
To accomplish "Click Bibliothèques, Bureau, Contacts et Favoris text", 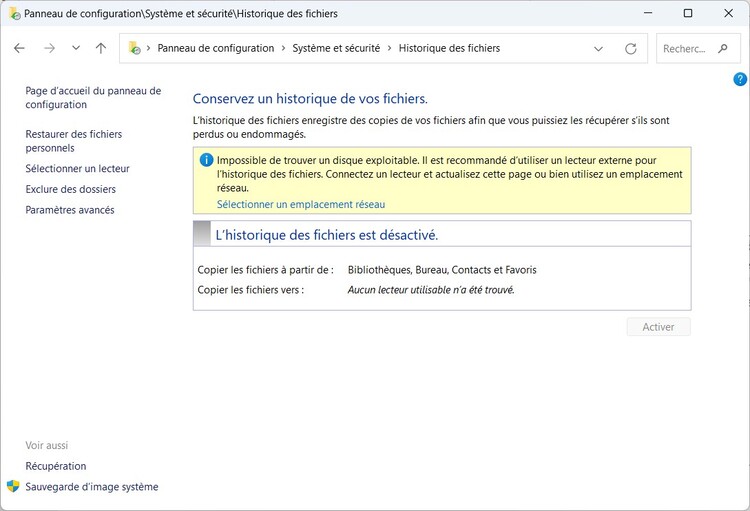I will click(x=442, y=270).
